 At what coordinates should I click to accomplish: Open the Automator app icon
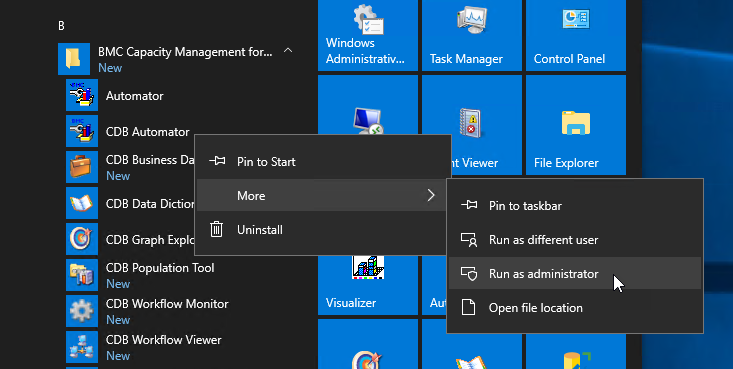click(82, 95)
